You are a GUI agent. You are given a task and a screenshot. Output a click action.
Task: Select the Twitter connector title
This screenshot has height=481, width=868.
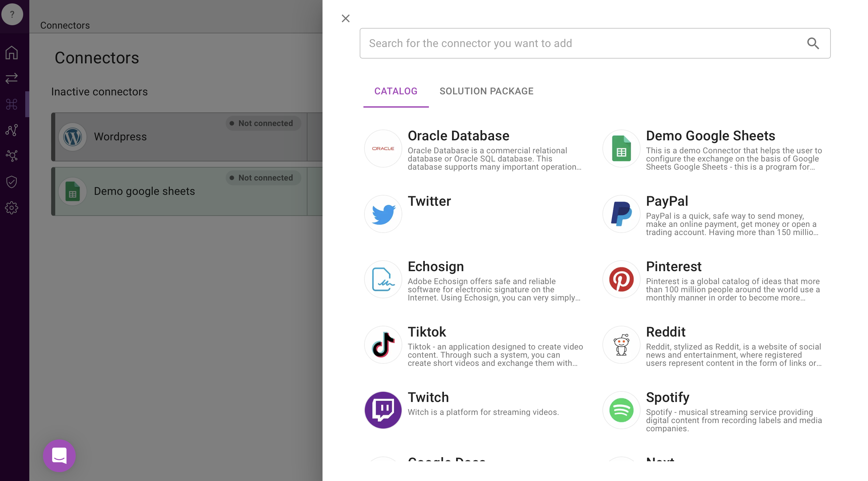[429, 201]
